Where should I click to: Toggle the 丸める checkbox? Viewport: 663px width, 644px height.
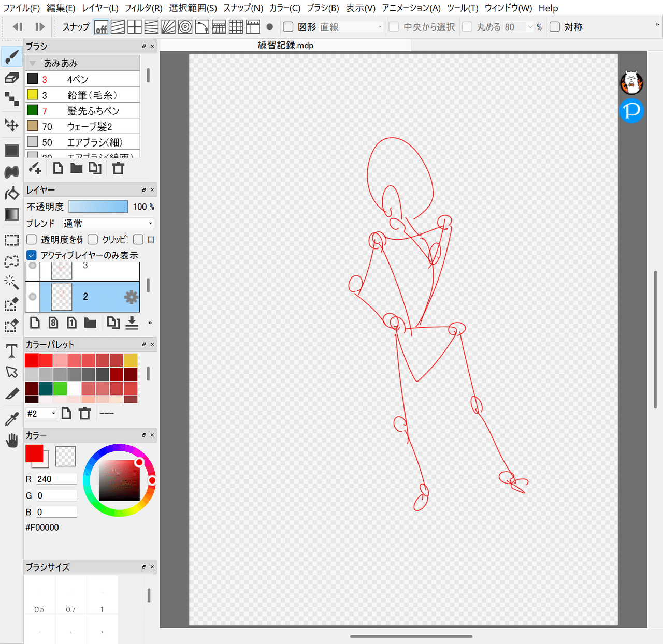pyautogui.click(x=467, y=27)
